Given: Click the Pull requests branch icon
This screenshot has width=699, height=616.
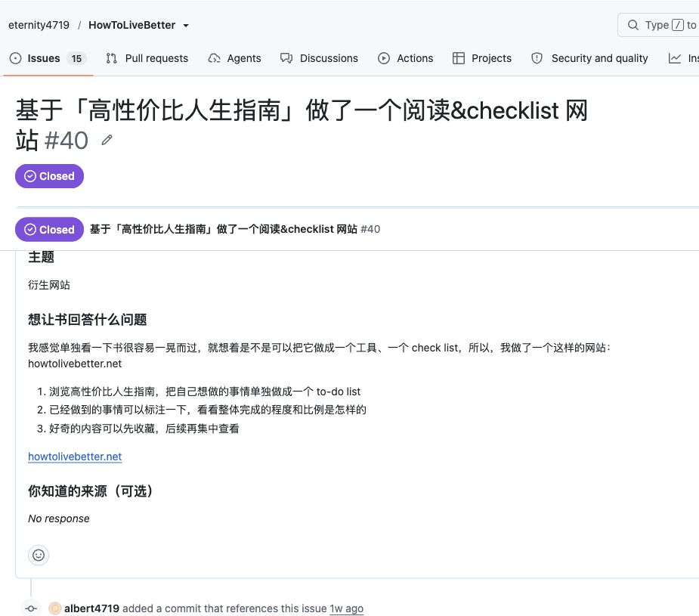Looking at the screenshot, I should 111,58.
